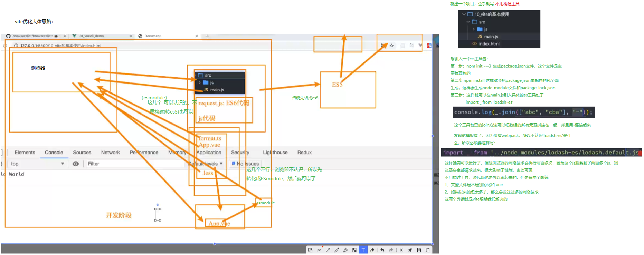The image size is (644, 255).
Task: Reload the browser page
Action: [5, 46]
